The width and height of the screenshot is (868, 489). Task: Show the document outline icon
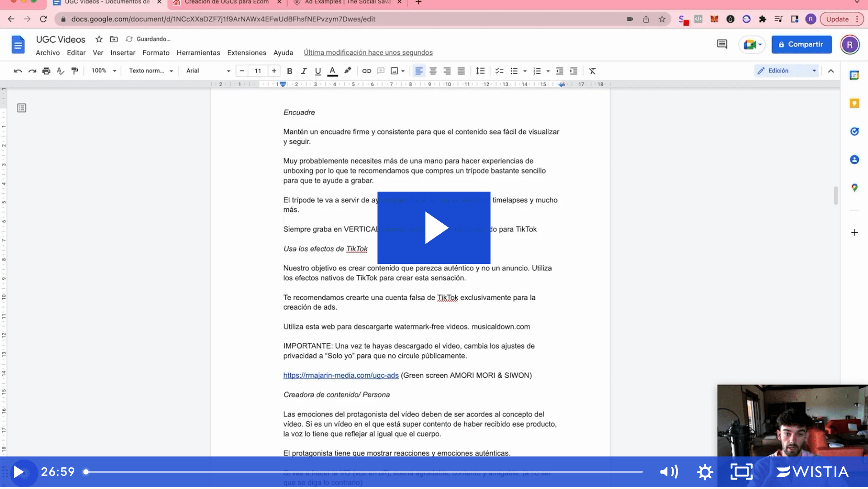22,108
